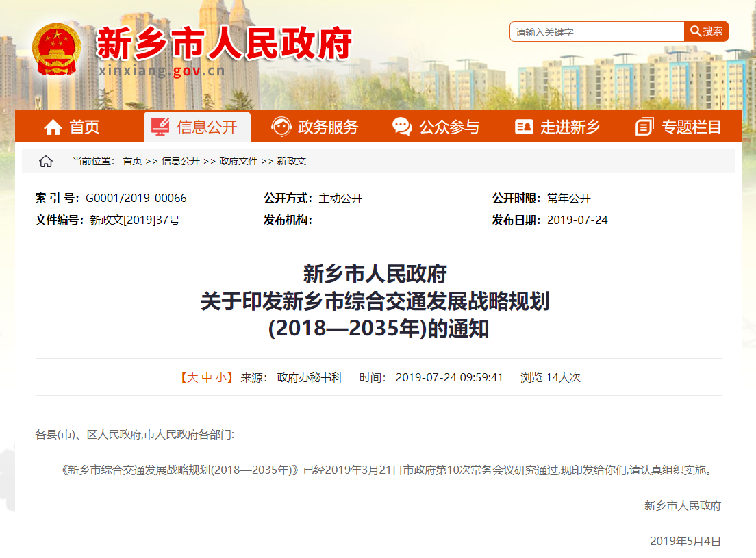Click the national emblem logo

(57, 49)
